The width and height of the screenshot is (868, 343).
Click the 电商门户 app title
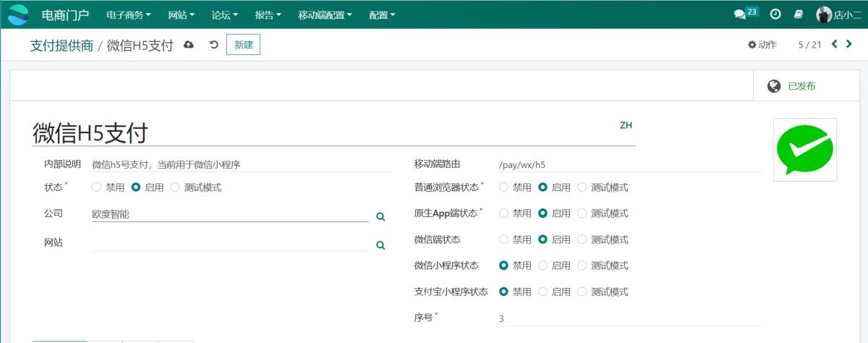[x=65, y=14]
